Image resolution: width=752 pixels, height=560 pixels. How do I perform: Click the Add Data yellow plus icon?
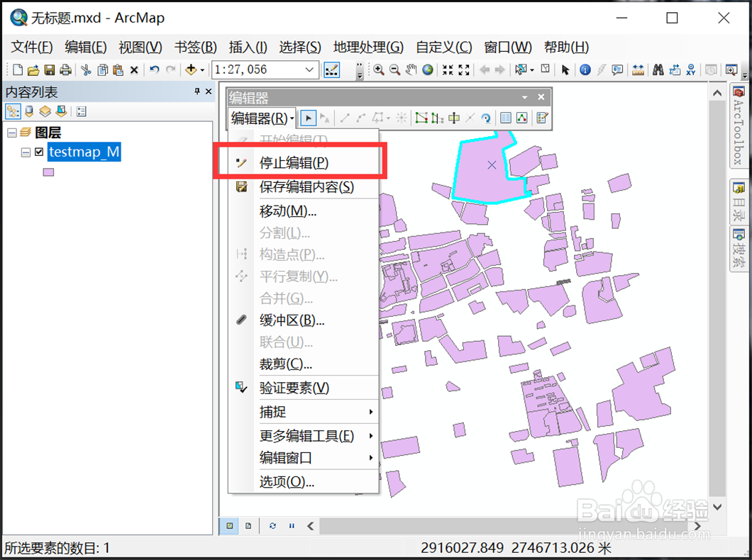coord(191,70)
